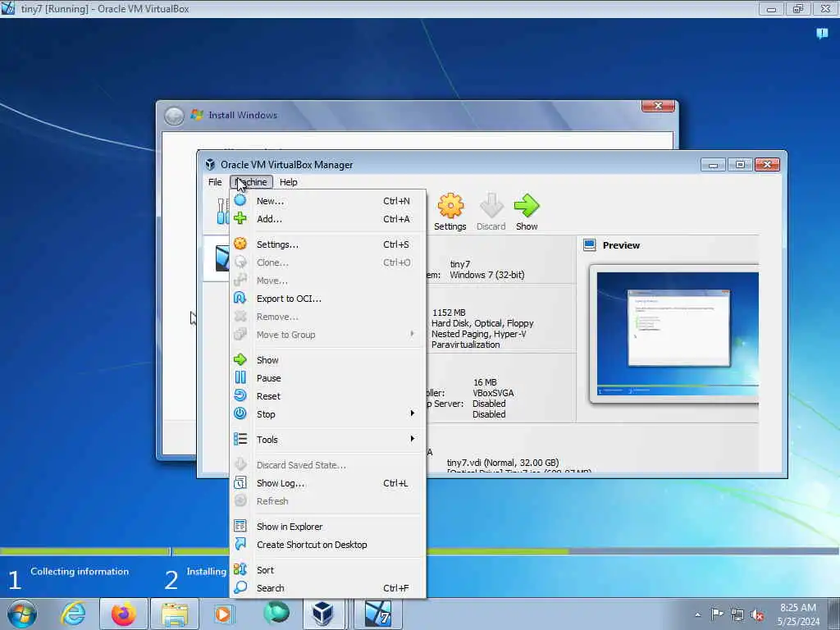The width and height of the screenshot is (840, 630).
Task: Click the Show in Explorer icon
Action: (240, 526)
